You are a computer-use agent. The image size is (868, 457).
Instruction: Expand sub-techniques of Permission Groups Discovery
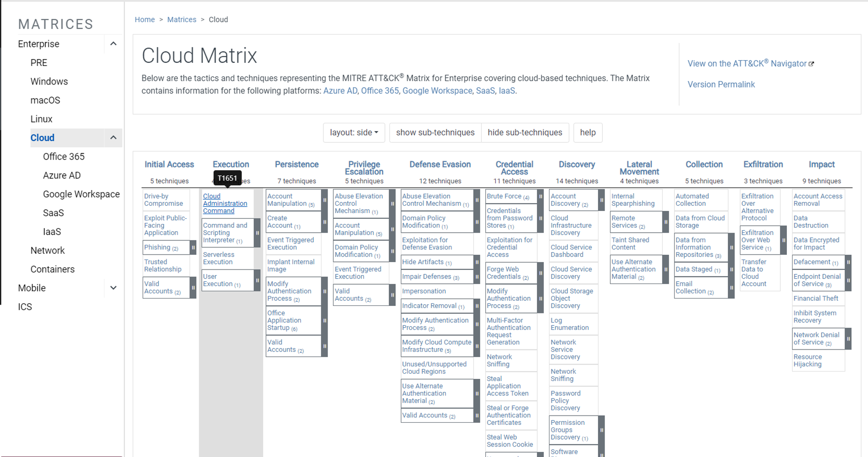tap(601, 430)
